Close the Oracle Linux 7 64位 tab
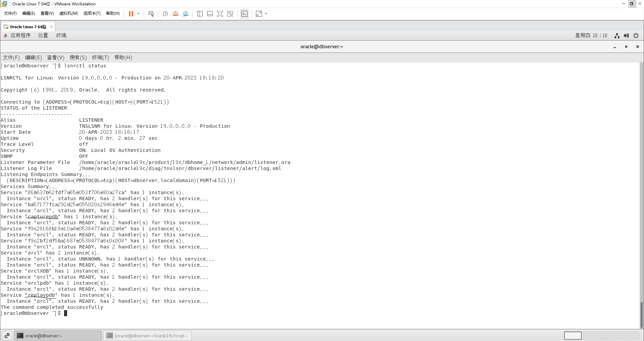Image resolution: width=644 pixels, height=341 pixels. [51, 27]
